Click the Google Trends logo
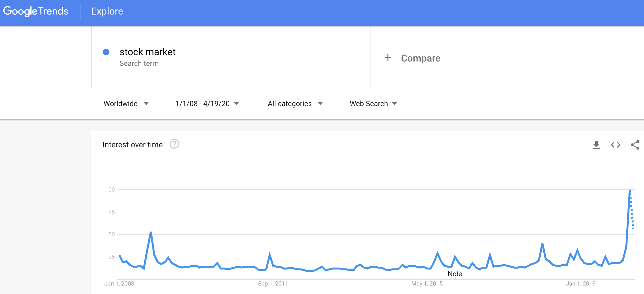Viewport: 644px width, 294px height. (x=35, y=11)
